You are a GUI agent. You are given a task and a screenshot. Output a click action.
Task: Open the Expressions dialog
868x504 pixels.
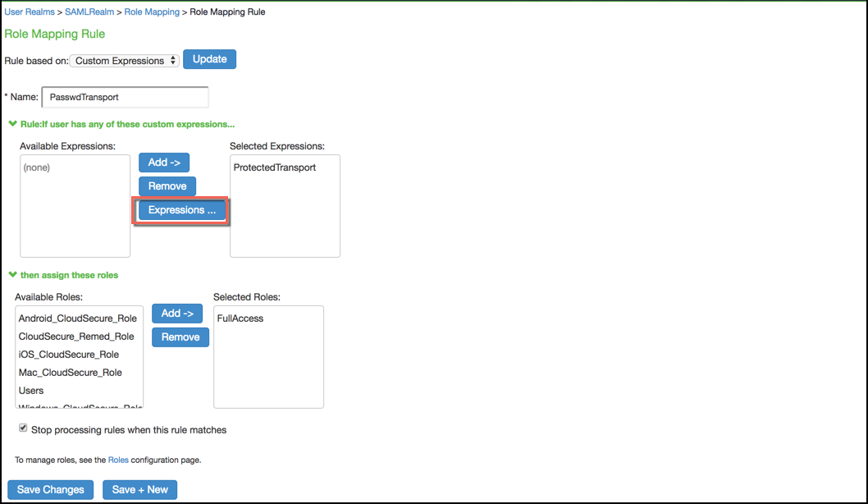[x=180, y=211]
